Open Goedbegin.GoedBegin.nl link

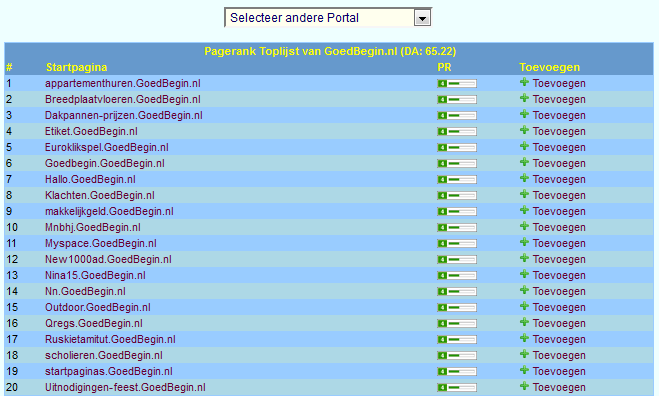(x=105, y=163)
